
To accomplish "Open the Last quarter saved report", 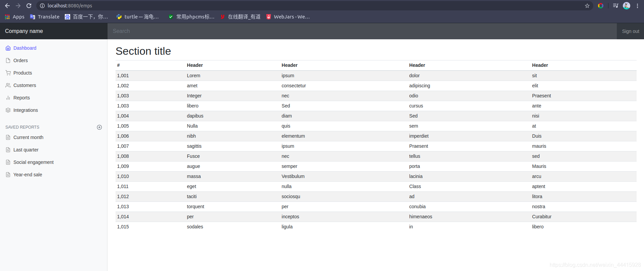I will (x=26, y=150).
